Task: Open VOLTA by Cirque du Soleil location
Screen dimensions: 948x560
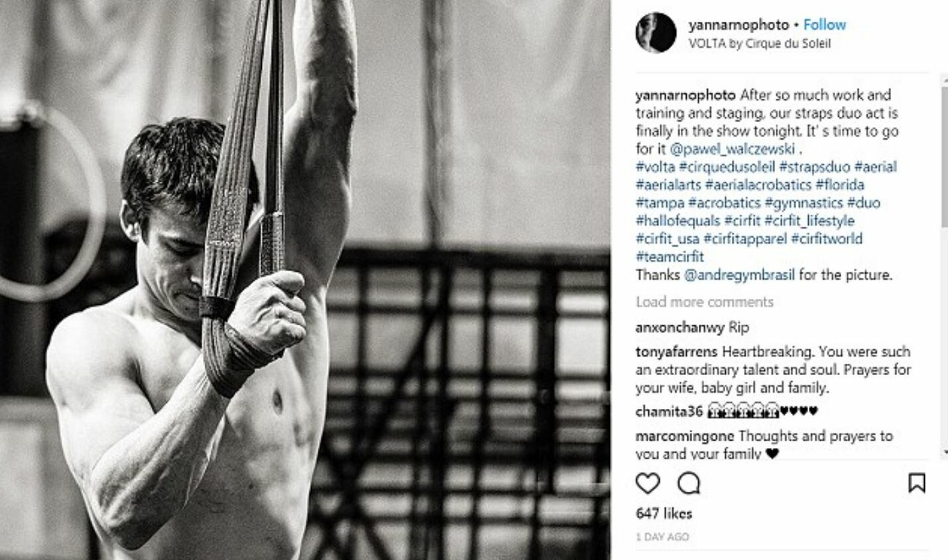Action: coord(759,44)
